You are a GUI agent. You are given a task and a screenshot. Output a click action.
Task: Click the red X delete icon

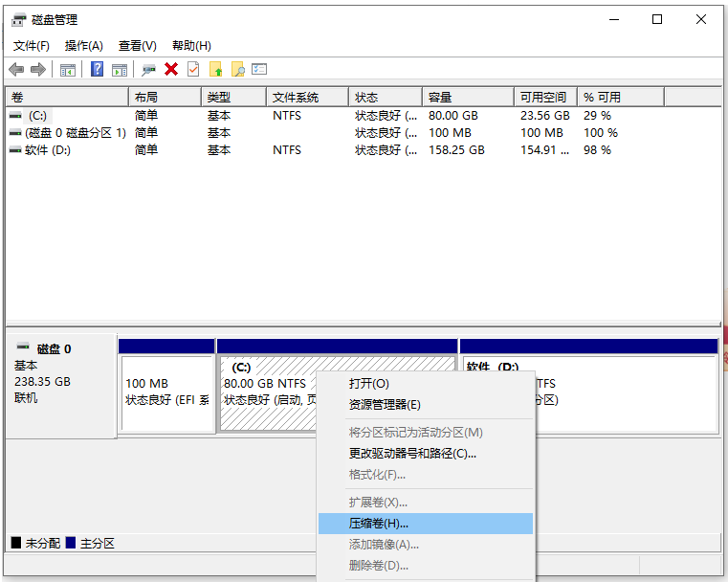tap(171, 70)
